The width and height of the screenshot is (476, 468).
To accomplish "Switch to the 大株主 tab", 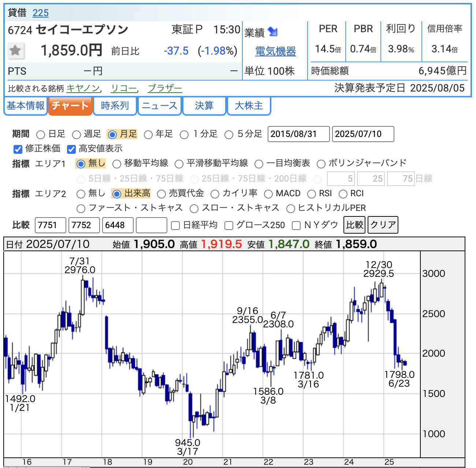I will click(x=249, y=106).
